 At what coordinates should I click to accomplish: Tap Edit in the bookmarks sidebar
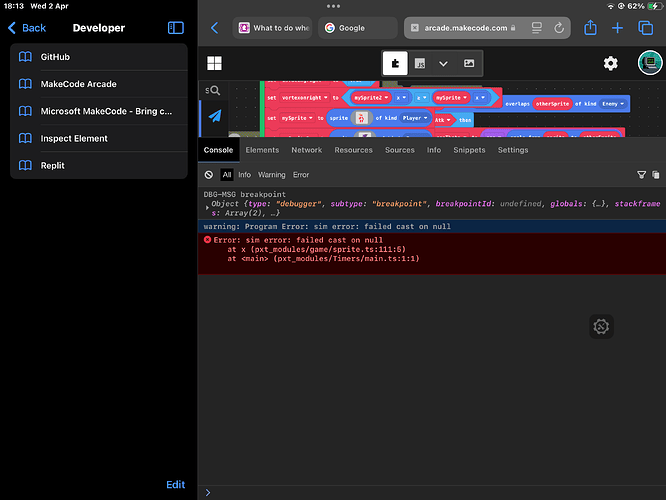(x=175, y=485)
